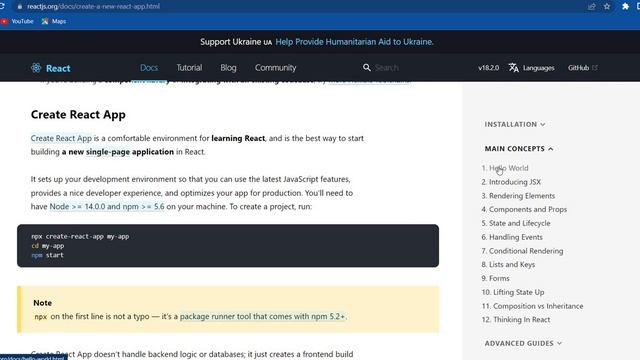640x360 pixels.
Task: Follow the Create React App link
Action: 61,138
